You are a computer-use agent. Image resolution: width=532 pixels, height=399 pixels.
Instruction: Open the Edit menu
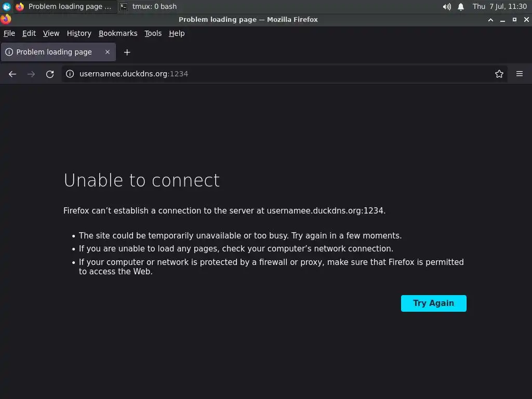click(x=29, y=33)
